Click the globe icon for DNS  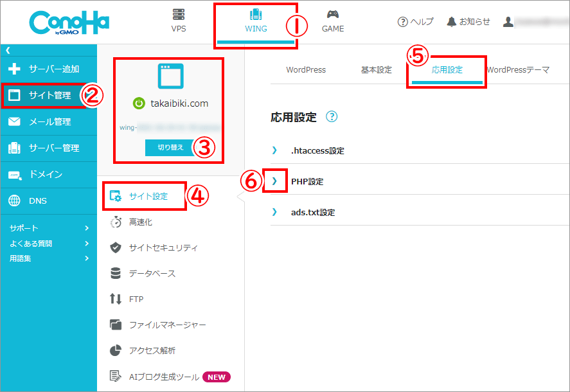click(x=14, y=200)
